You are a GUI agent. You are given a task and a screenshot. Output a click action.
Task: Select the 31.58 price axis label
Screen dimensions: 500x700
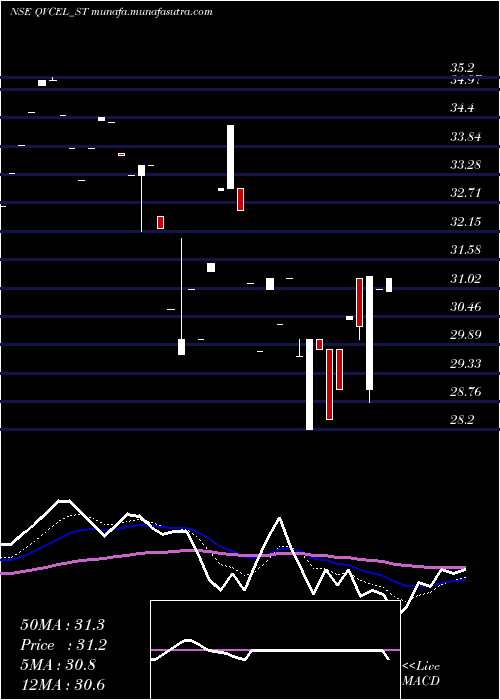[x=466, y=250]
